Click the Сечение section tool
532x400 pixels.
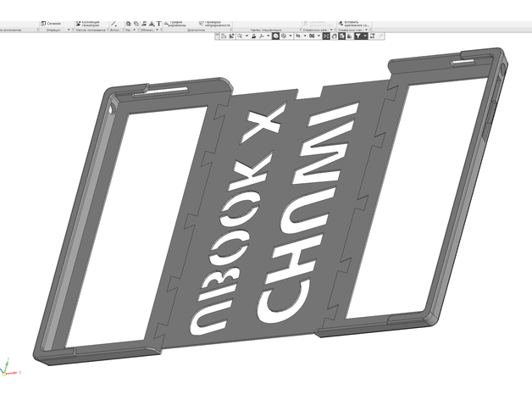tap(55, 23)
